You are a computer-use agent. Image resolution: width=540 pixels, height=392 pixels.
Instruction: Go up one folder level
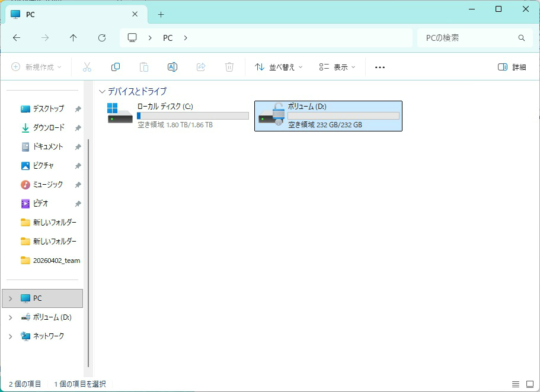tap(73, 38)
